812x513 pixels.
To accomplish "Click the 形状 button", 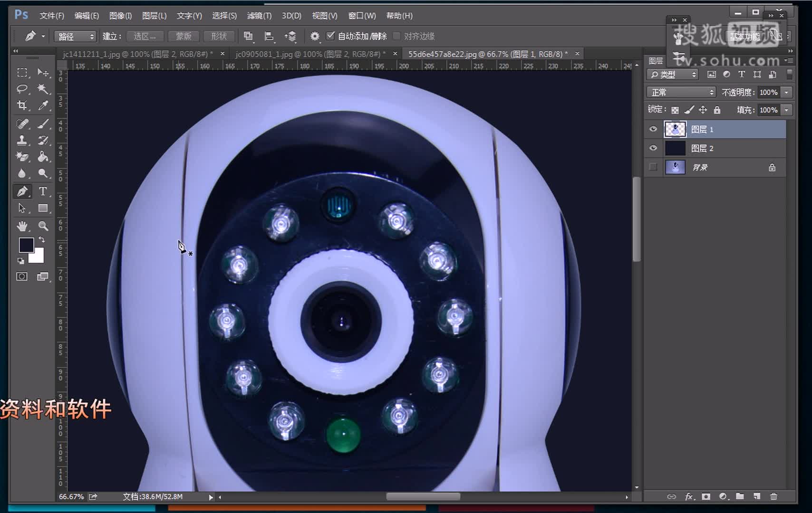I will point(219,37).
